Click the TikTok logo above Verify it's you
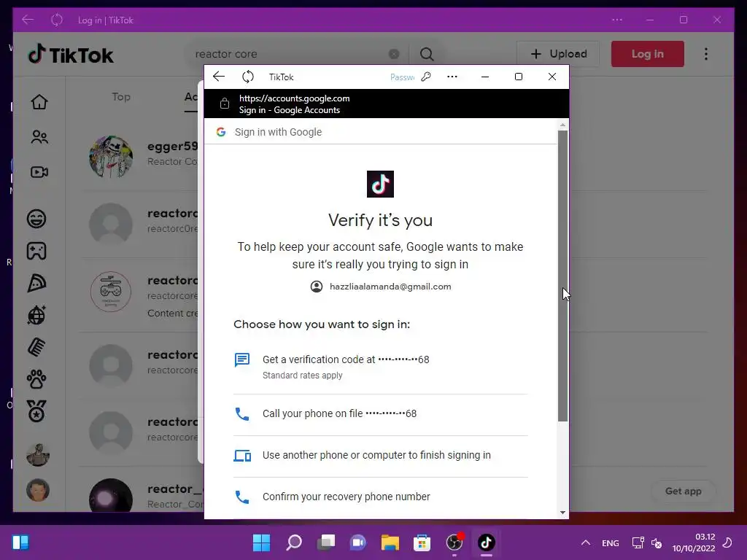 [x=380, y=184]
